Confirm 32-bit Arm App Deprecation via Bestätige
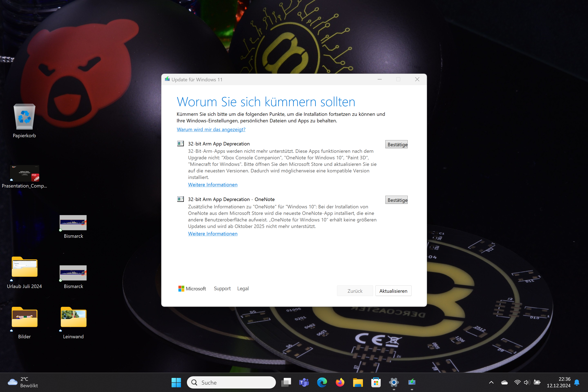Image resolution: width=588 pixels, height=392 pixels. click(x=396, y=144)
